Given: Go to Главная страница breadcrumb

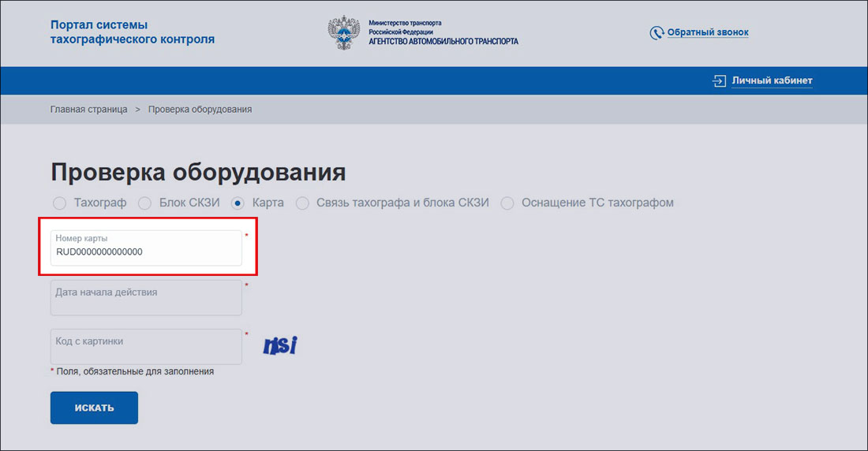Looking at the screenshot, I should (88, 110).
